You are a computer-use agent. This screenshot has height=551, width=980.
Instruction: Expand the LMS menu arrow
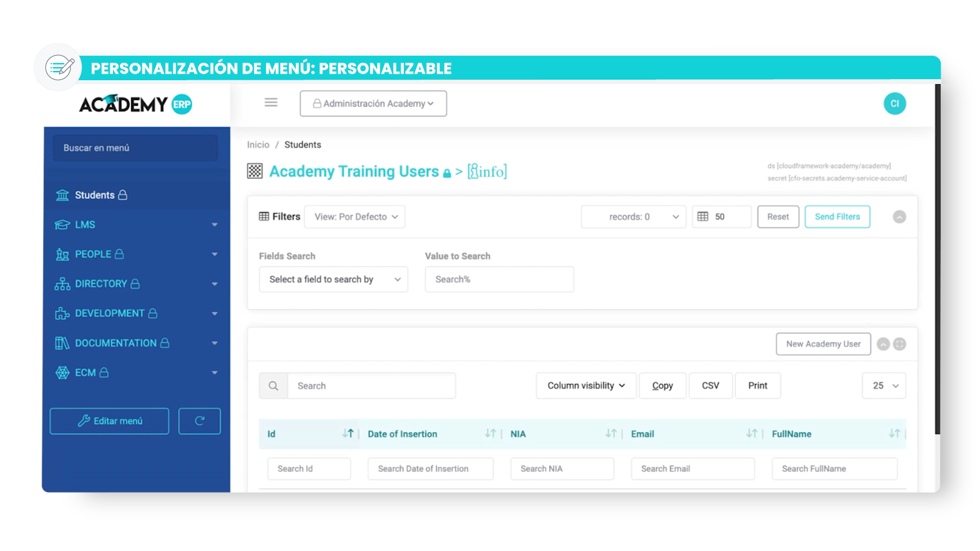[214, 225]
